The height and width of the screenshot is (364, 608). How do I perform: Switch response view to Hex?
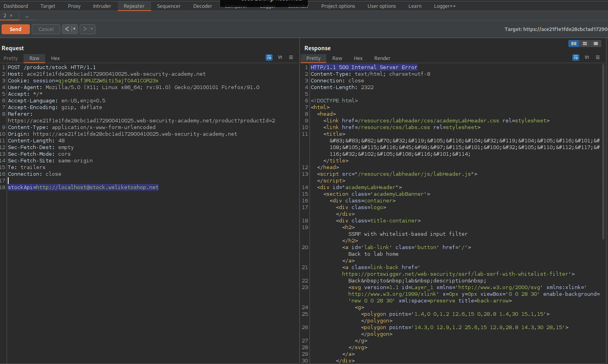point(358,58)
